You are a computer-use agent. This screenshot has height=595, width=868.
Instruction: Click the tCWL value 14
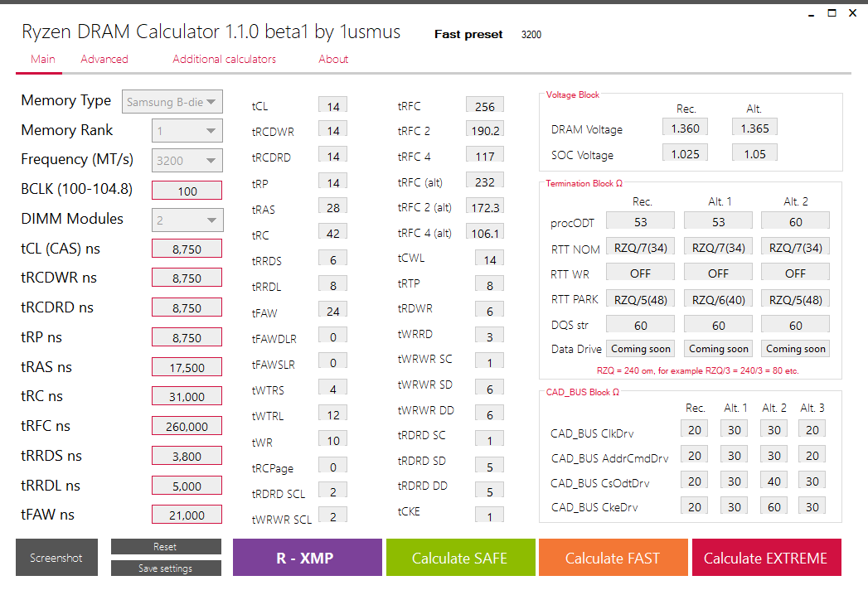click(489, 259)
